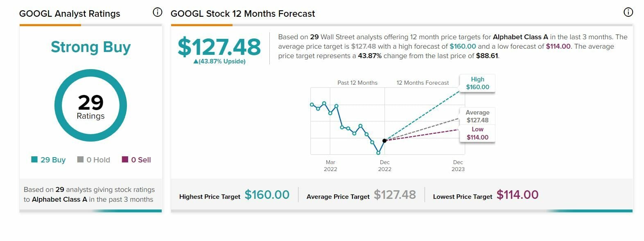Click the Strong Buy consensus heading

90,47
